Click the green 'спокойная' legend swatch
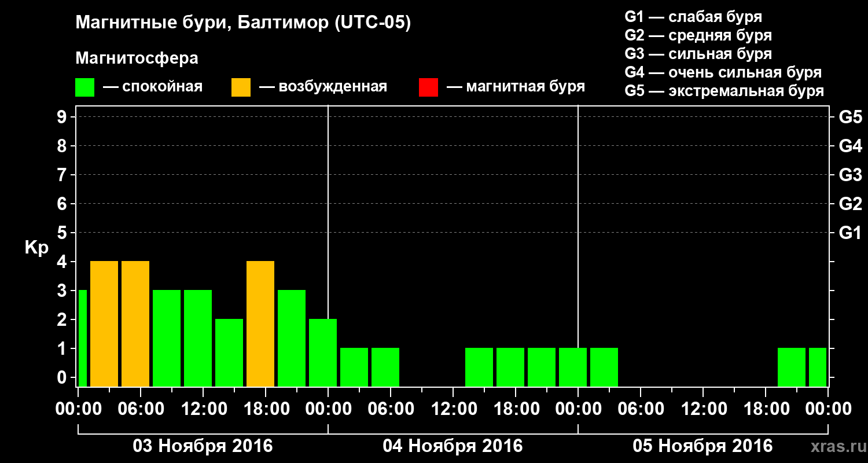This screenshot has height=463, width=868. (84, 87)
